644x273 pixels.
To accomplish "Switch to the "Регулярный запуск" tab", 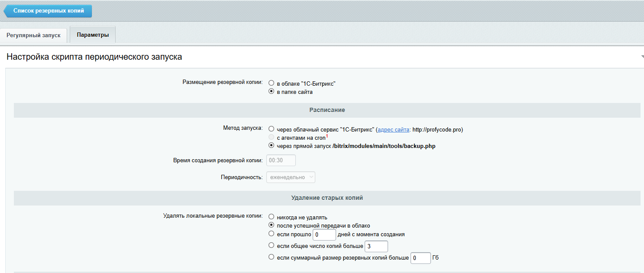I will tap(33, 35).
